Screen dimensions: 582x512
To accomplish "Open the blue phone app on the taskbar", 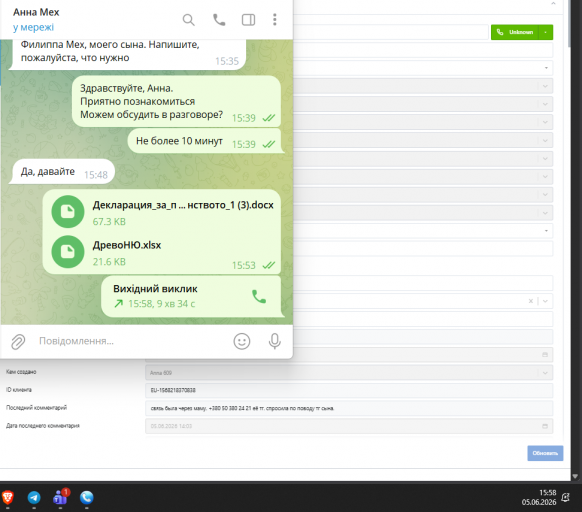I will [x=86, y=498].
